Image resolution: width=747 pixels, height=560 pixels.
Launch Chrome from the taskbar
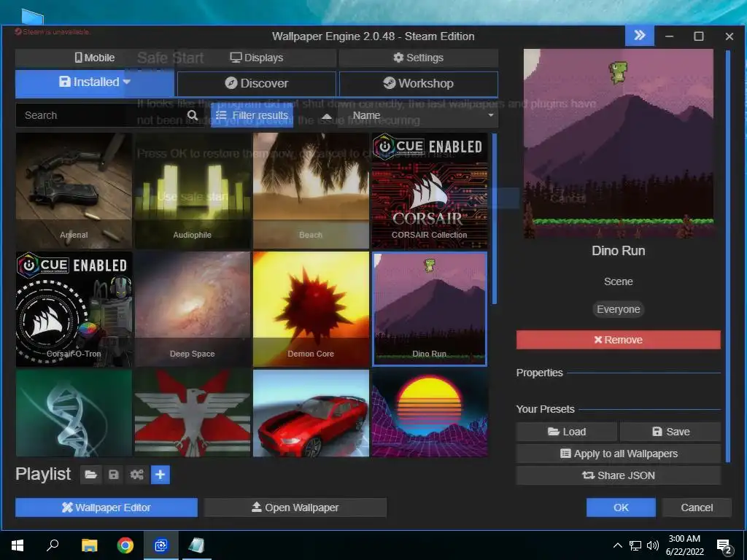point(125,545)
